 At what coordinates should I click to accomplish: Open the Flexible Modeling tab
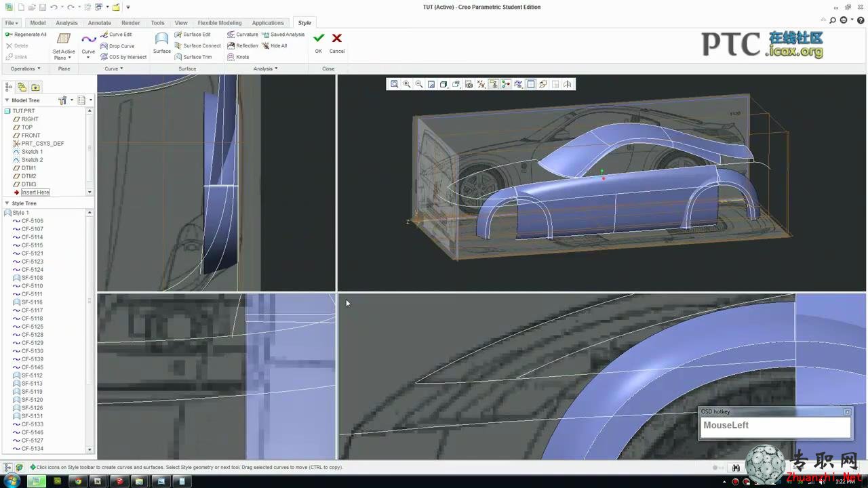(219, 22)
